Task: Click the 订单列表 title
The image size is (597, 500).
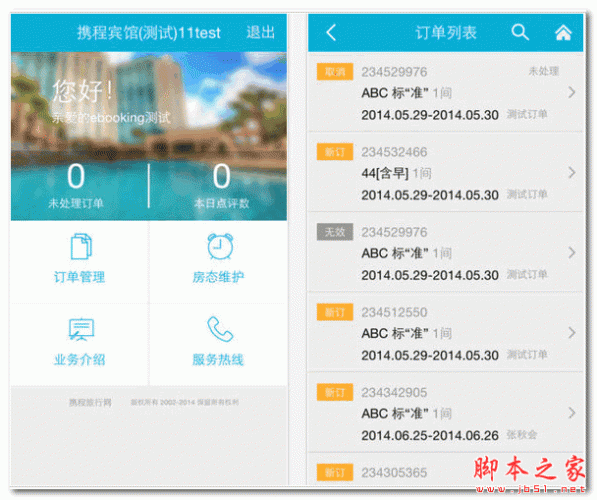Action: (x=446, y=33)
